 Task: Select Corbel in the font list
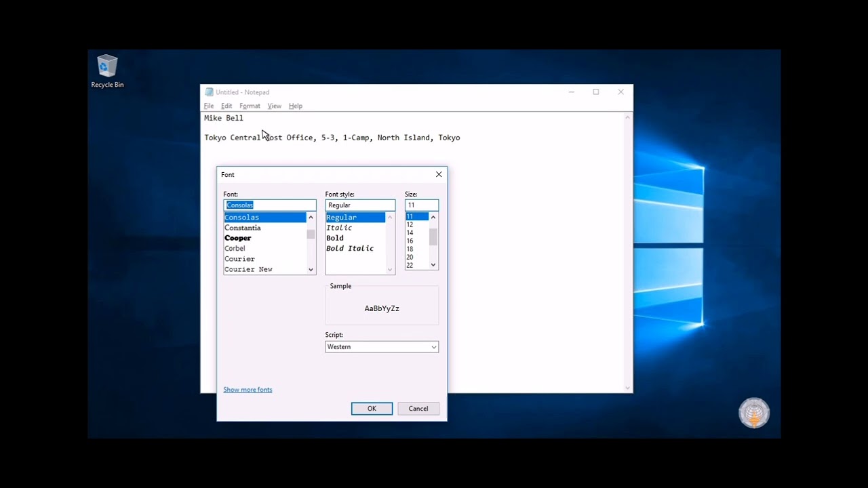click(265, 248)
